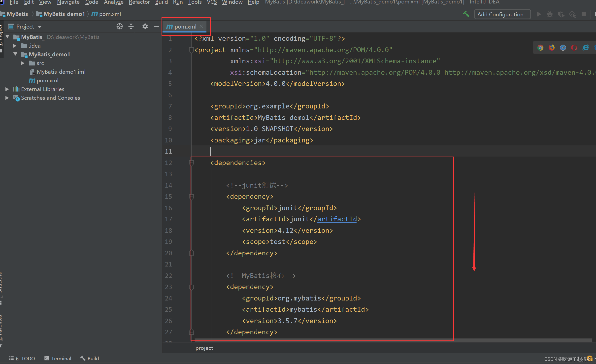Toggle fold on mybatis dependency at line 23
Viewport: 596px width, 364px height.
(191, 287)
